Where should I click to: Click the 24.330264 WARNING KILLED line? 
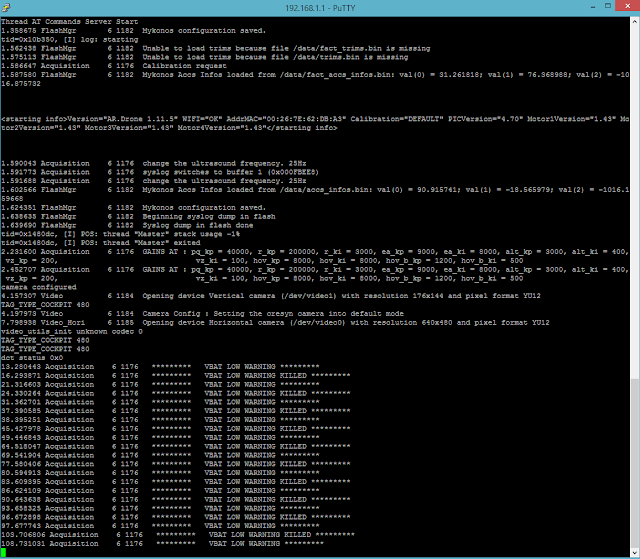point(176,394)
